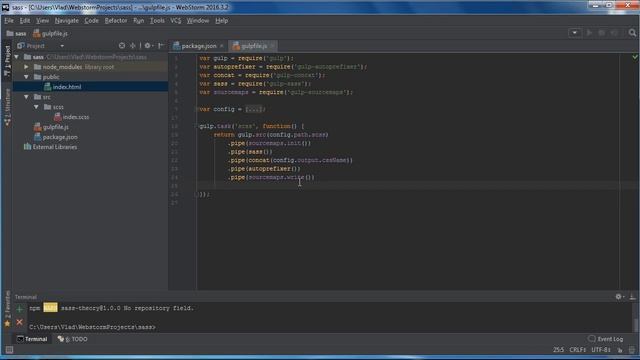
Task: Collapse the src folder
Action: coord(27,97)
